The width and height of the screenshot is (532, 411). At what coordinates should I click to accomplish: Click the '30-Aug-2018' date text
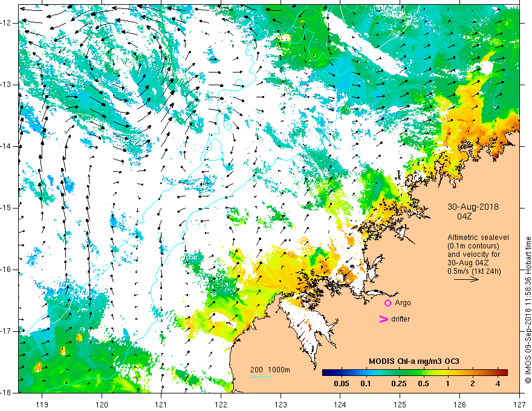click(x=473, y=207)
